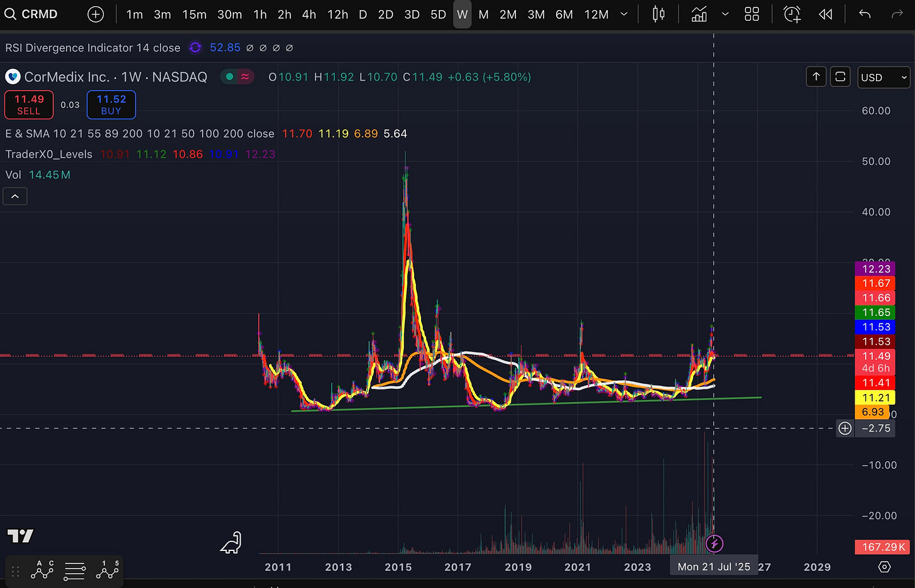Open the layout grid selector
The image size is (915, 588).
tap(752, 14)
